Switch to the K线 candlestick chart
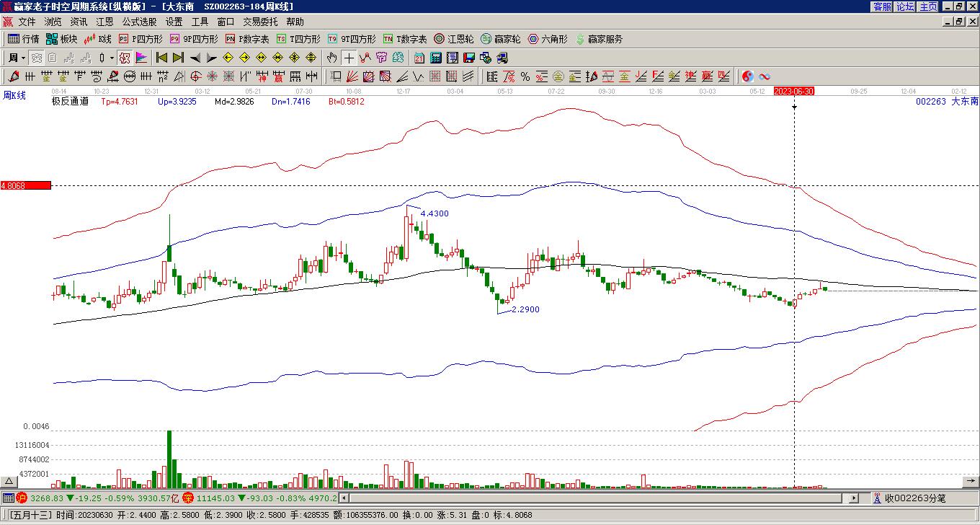This screenshot has width=980, height=525. point(98,39)
